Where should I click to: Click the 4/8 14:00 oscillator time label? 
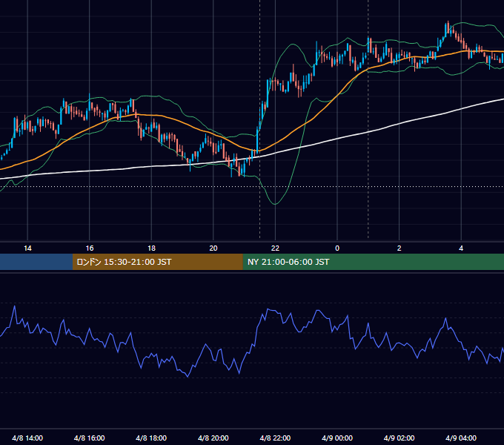tap(27, 438)
